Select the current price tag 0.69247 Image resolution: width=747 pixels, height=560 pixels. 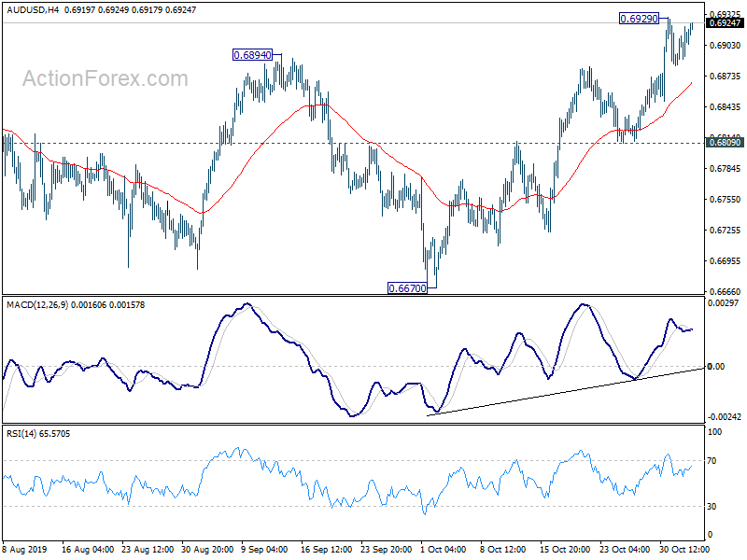pos(725,22)
